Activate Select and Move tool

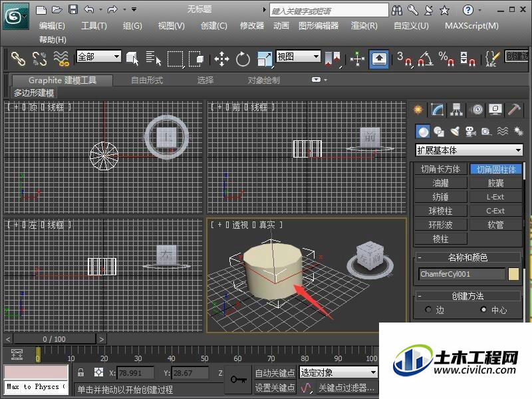point(221,59)
